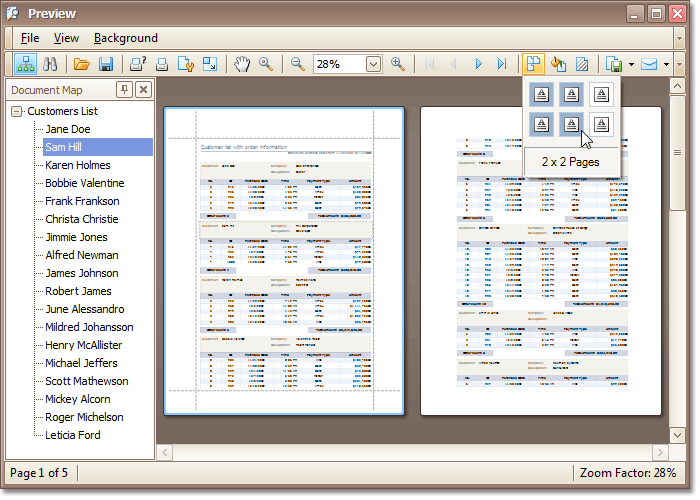Collapse the Customers List tree node

point(17,111)
